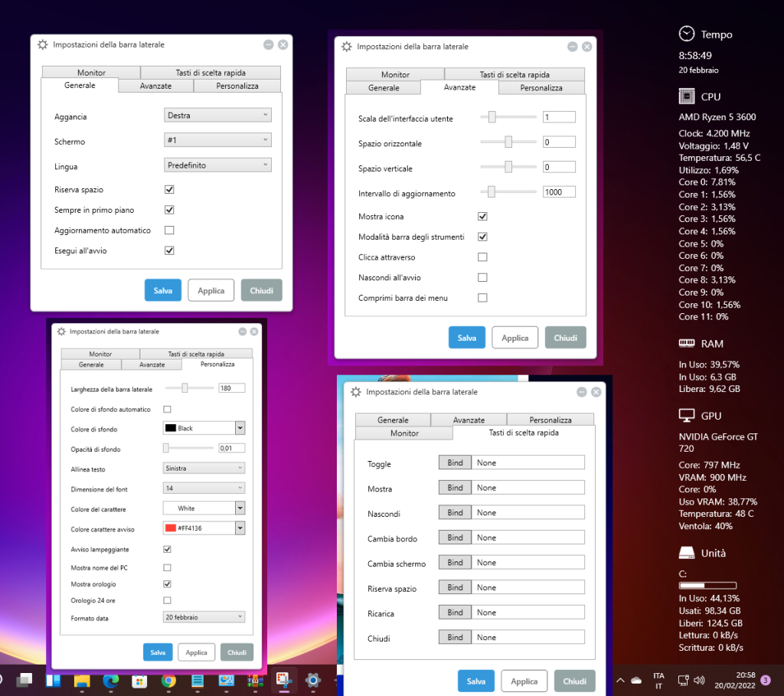Enable the Clicca attraverso checkbox
The height and width of the screenshot is (696, 784).
(482, 257)
